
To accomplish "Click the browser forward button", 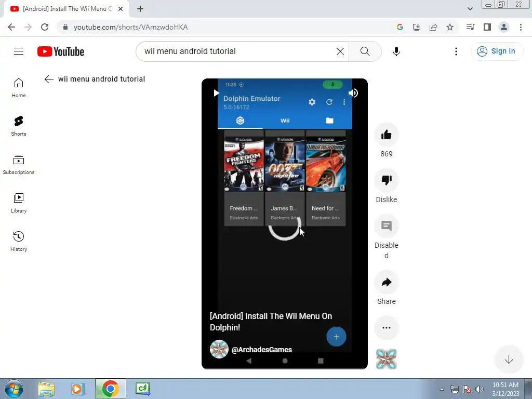I will pyautogui.click(x=28, y=27).
